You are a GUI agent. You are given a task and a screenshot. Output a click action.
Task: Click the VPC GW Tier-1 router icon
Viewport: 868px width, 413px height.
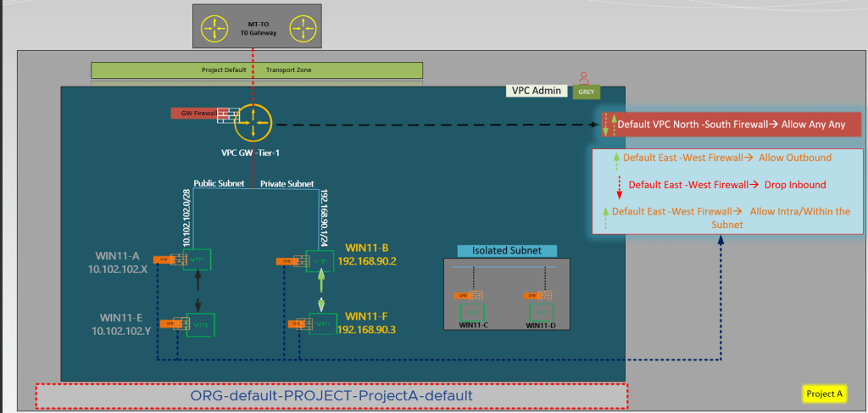251,124
